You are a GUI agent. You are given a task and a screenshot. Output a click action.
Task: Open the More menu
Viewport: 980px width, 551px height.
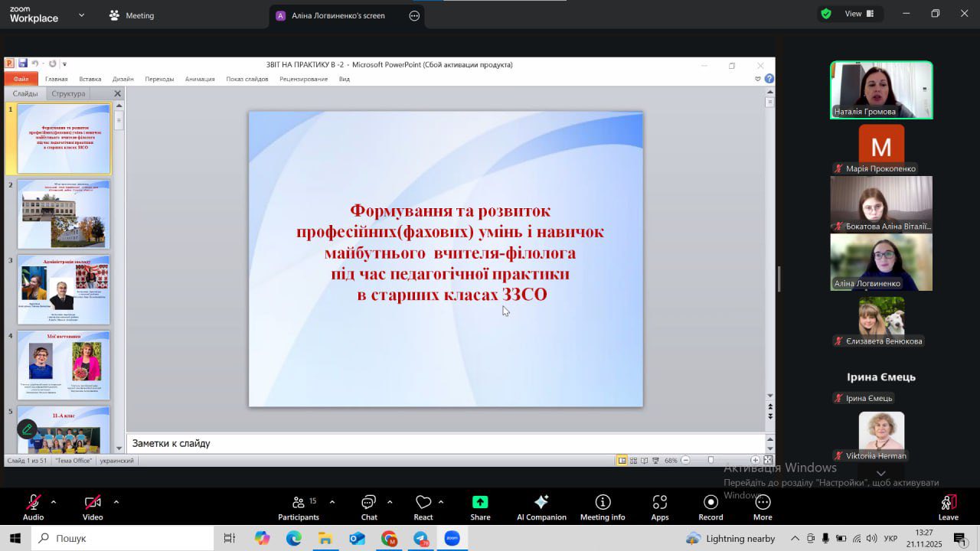pos(763,507)
